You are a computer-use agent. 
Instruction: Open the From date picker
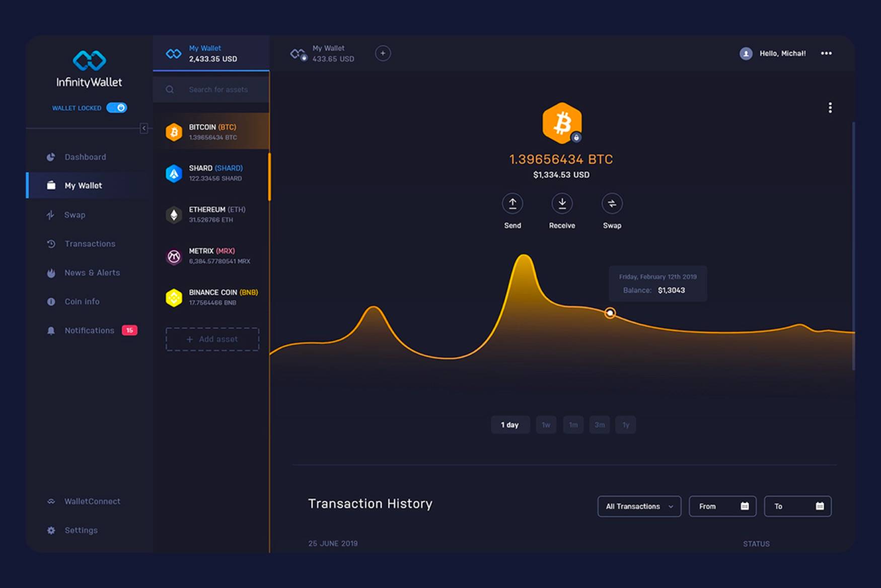[722, 506]
